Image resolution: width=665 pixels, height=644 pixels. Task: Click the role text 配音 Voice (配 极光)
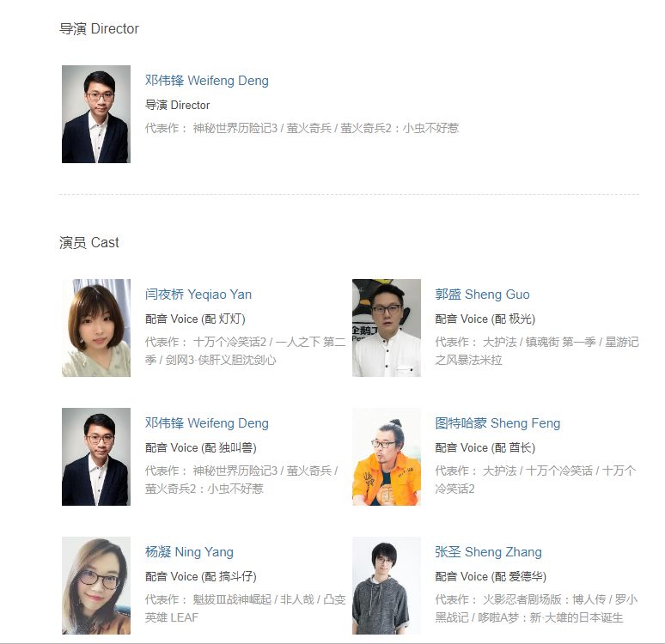pyautogui.click(x=485, y=319)
